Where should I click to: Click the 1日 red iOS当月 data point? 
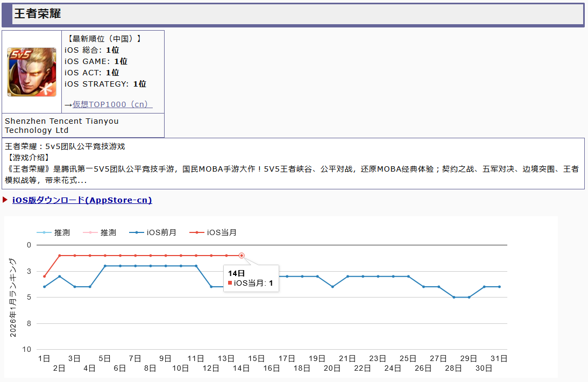point(44,277)
